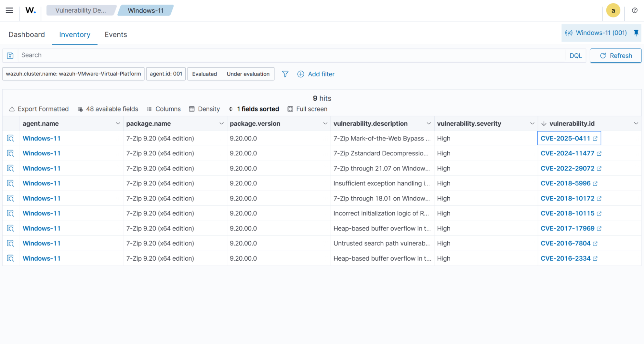This screenshot has width=644, height=344.
Task: Open the saved queries icon beside Search
Action: point(10,56)
